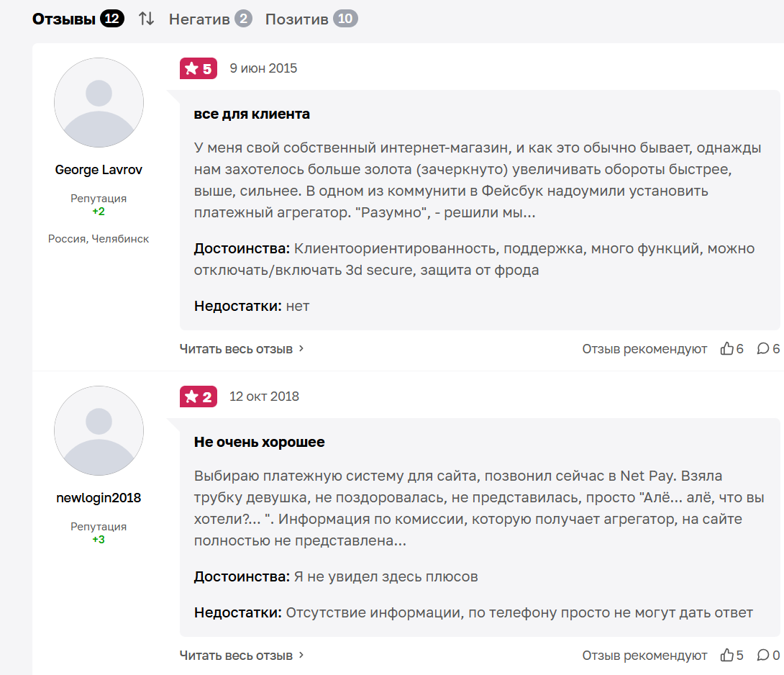Expand full review "все для клиента"
The image size is (784, 675).
242,349
